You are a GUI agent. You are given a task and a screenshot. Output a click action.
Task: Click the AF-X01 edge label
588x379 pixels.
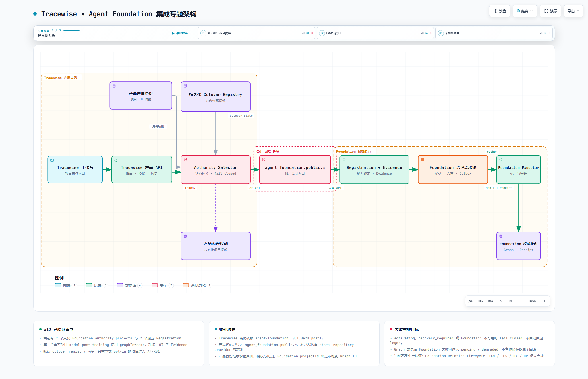[x=255, y=188]
